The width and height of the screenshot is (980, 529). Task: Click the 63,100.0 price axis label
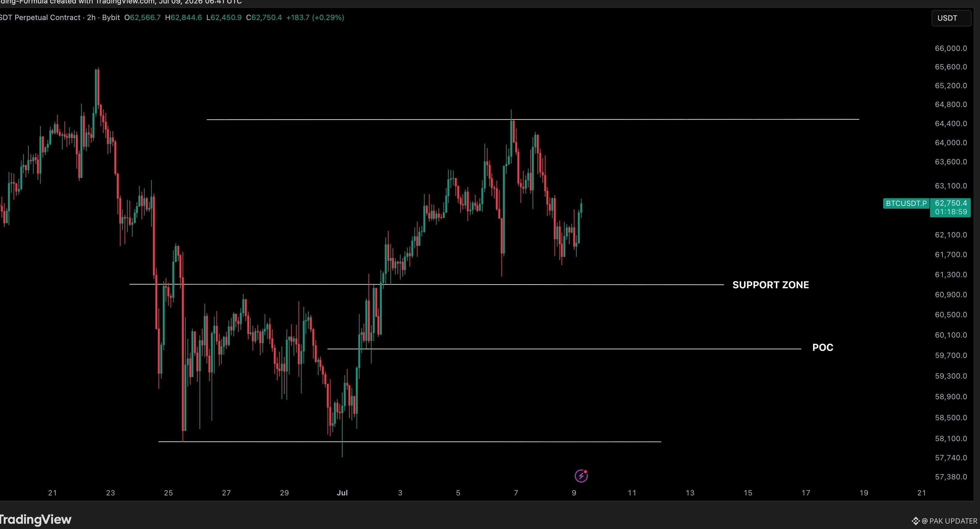point(951,186)
